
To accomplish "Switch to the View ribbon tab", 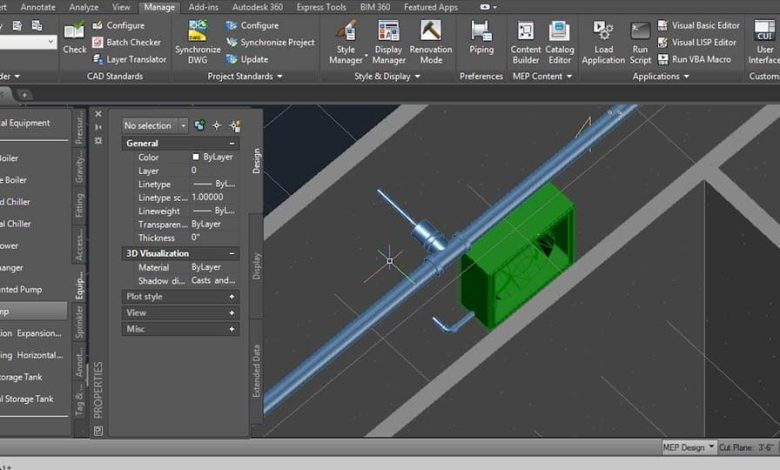I will click(x=121, y=7).
